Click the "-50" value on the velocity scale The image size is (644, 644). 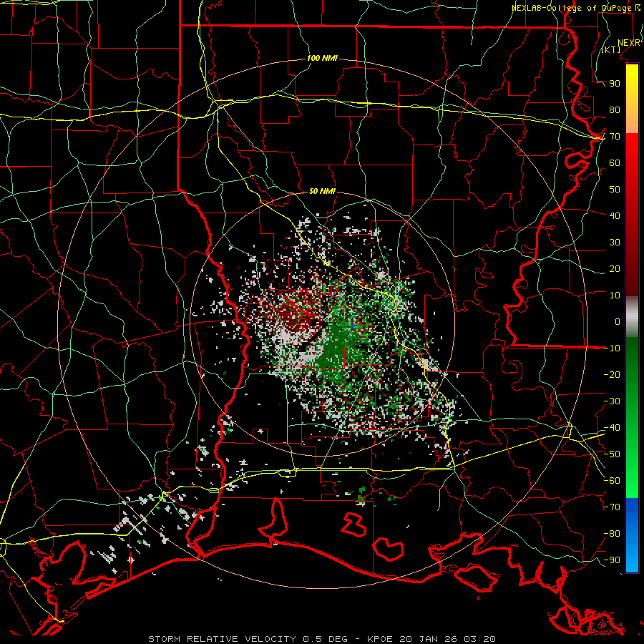pos(612,454)
